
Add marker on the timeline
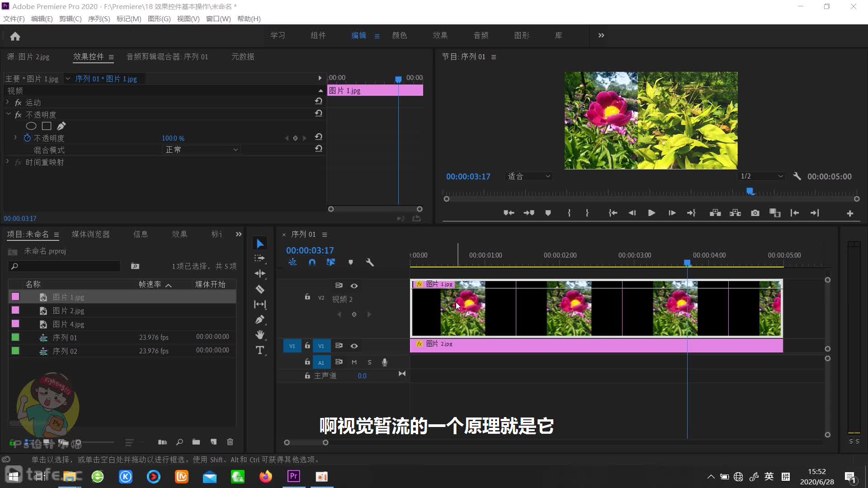[351, 263]
